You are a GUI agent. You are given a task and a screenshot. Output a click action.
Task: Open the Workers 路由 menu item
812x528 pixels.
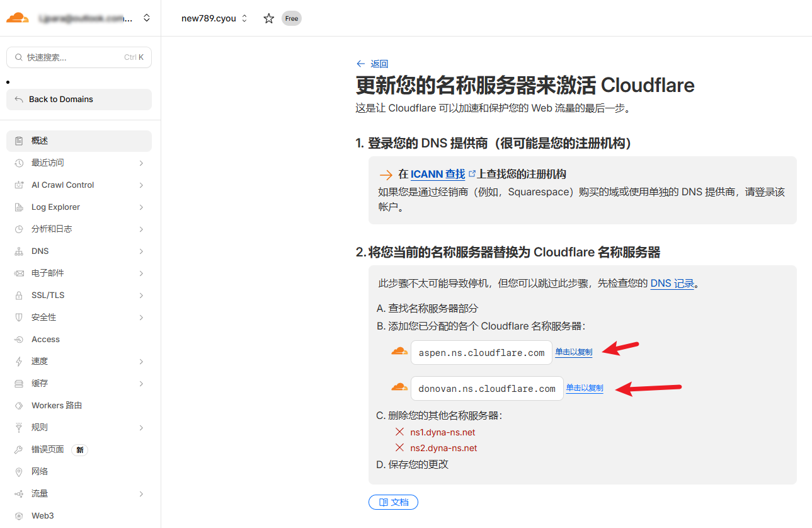pos(79,406)
